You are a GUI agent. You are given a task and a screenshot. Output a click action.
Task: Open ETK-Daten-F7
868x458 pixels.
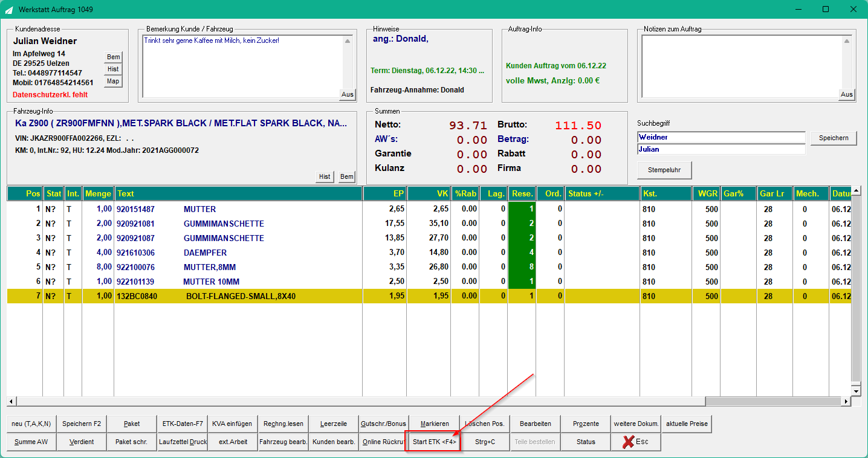[x=183, y=424]
